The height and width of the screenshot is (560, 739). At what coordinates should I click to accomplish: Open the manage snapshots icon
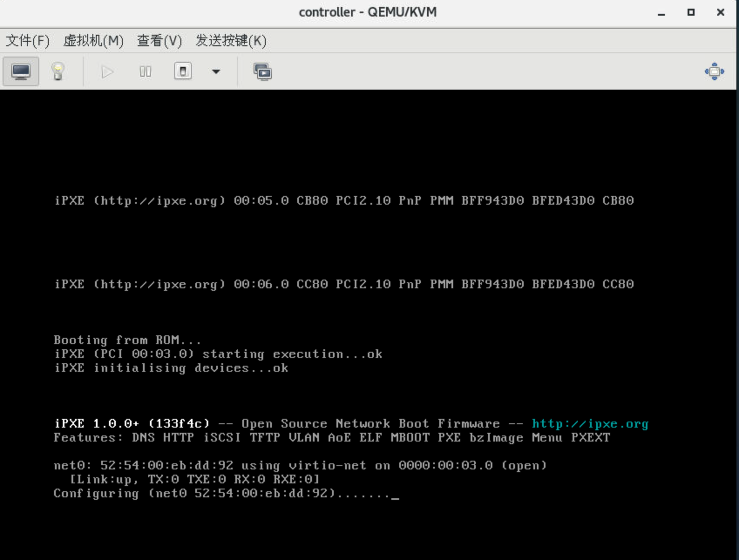pos(263,71)
